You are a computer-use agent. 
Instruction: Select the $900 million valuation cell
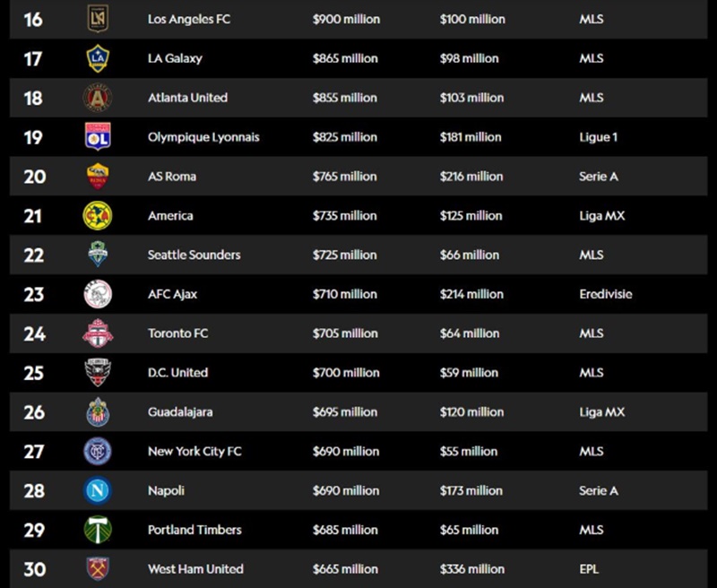346,19
